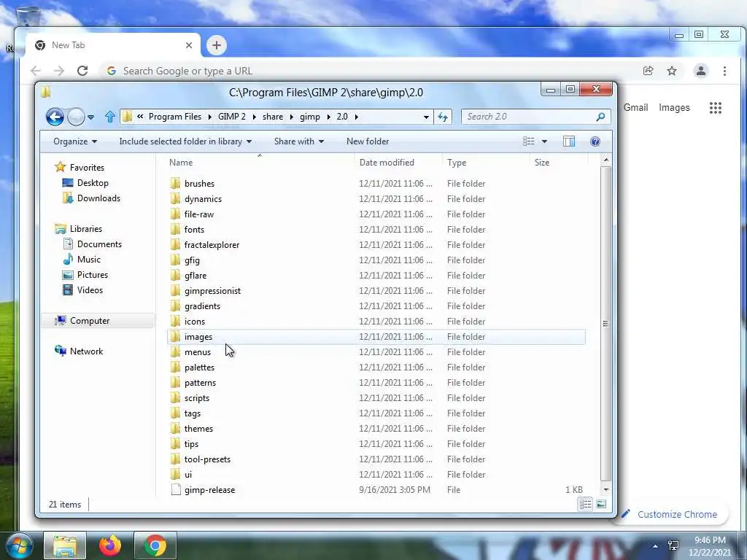Show hidden tray icons arrow
Viewport: 747px width, 560px height.
[656, 545]
